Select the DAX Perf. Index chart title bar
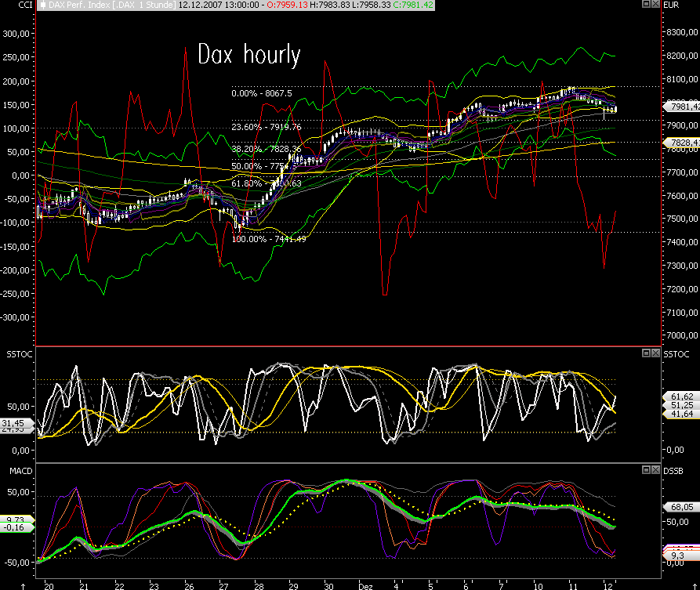The height and width of the screenshot is (590, 700). tap(236, 5)
